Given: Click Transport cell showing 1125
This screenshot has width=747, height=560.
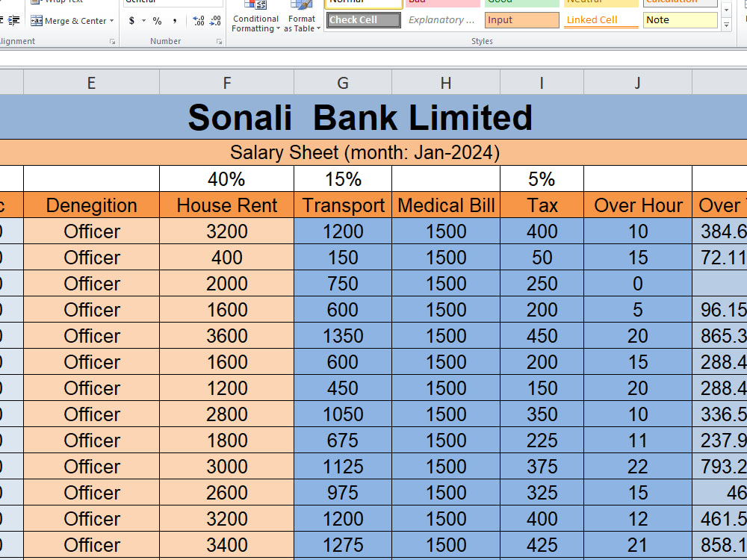Looking at the screenshot, I should pos(343,467).
